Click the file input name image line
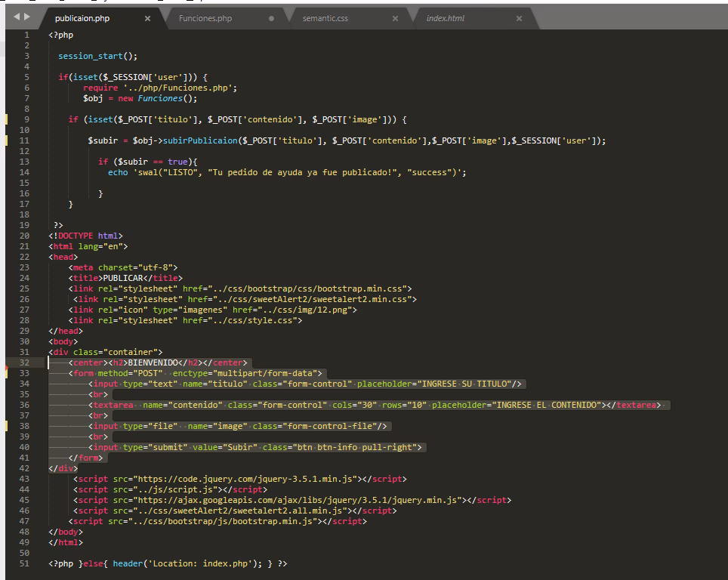Viewport: 728px width, 580px height. (238, 426)
